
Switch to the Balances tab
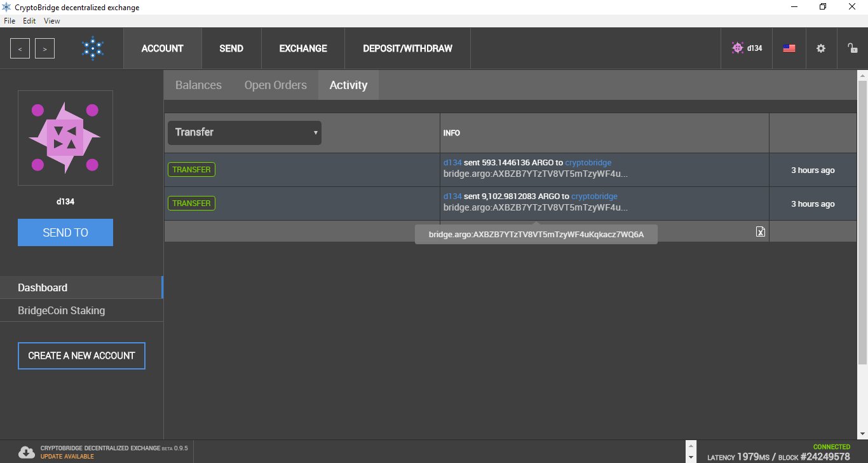198,85
